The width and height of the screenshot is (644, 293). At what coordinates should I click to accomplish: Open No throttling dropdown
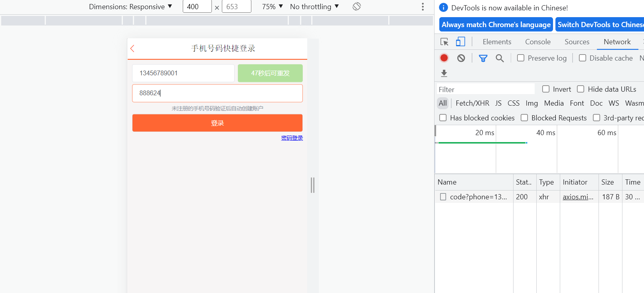tap(314, 7)
